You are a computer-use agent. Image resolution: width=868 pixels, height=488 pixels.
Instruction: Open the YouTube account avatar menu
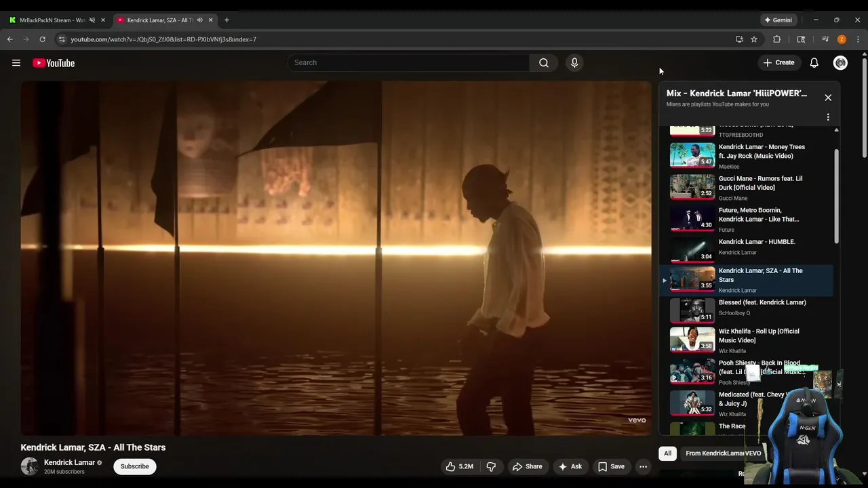click(840, 63)
